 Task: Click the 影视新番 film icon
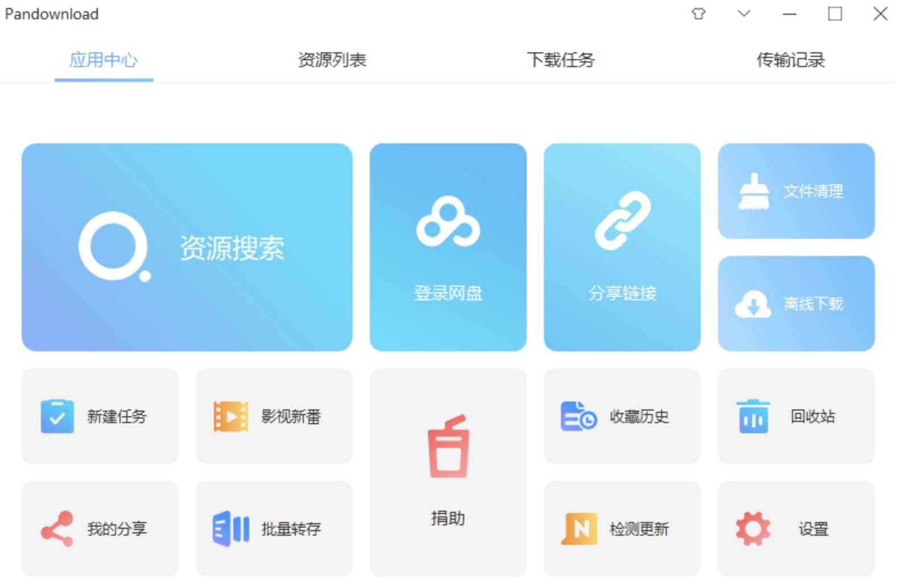(x=230, y=416)
